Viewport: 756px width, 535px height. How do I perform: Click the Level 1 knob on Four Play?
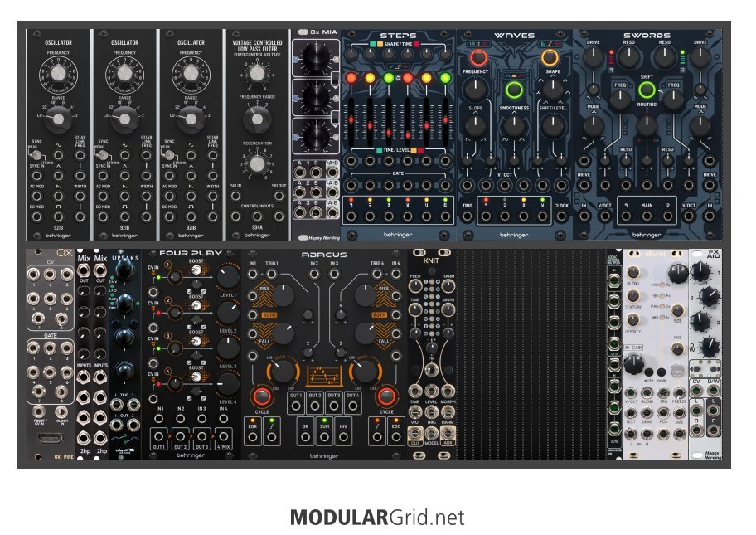pos(228,277)
